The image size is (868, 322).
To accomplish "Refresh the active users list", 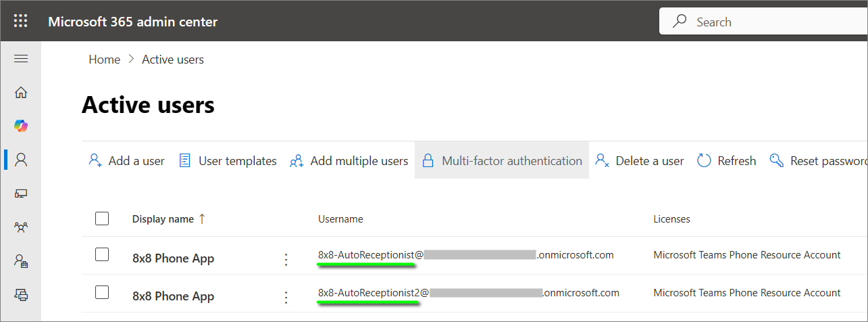I will tap(726, 161).
